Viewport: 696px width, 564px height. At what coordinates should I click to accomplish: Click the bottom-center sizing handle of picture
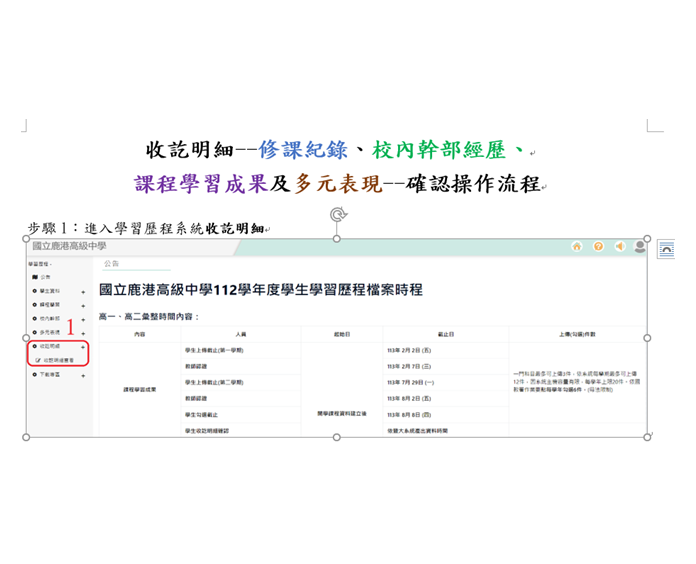tap(337, 437)
